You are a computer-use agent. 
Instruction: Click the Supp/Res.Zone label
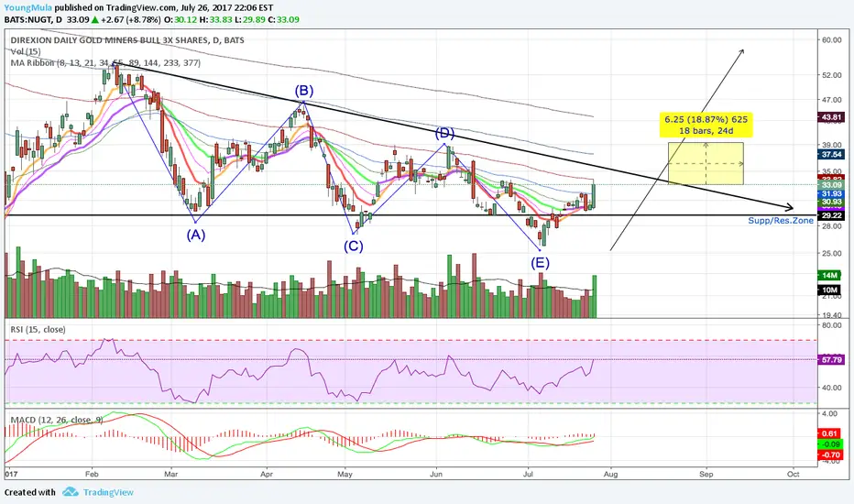coord(781,221)
